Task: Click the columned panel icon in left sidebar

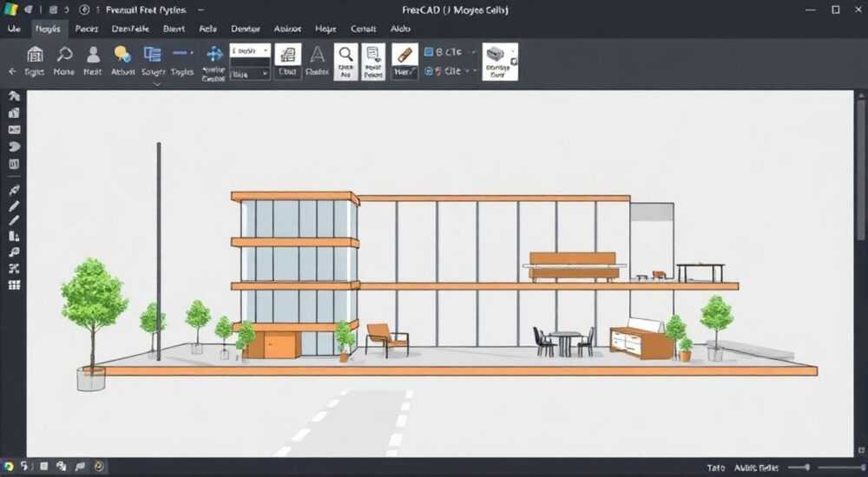Action: (x=14, y=165)
